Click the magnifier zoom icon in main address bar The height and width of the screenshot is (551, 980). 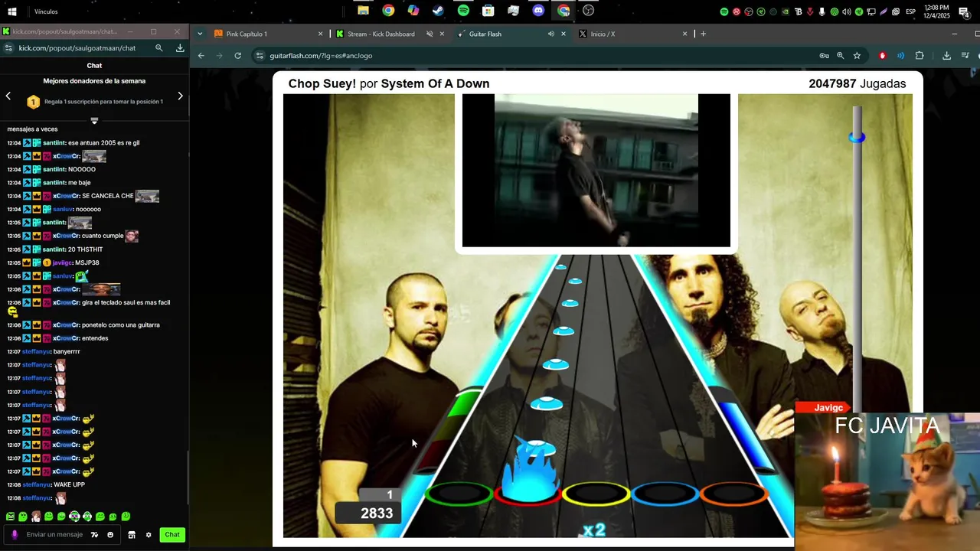(x=841, y=56)
